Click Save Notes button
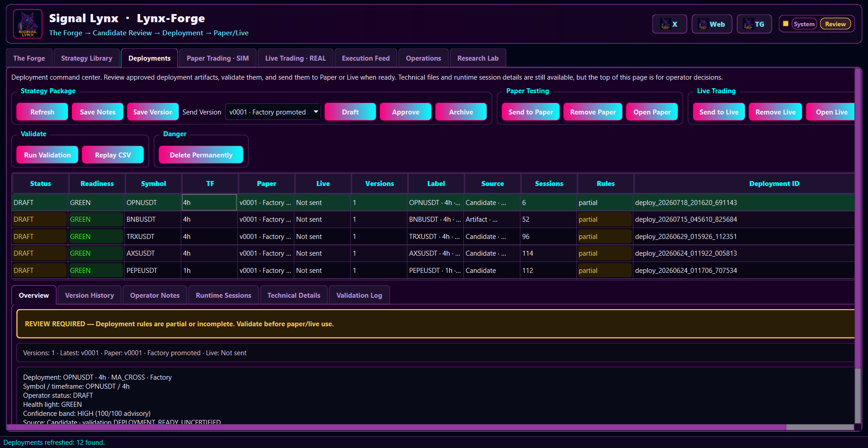Screen dimensions: 868x448 point(98,112)
